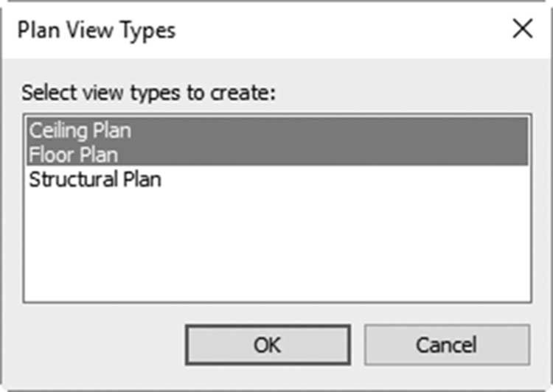Click empty space in the view types list

(x=277, y=247)
